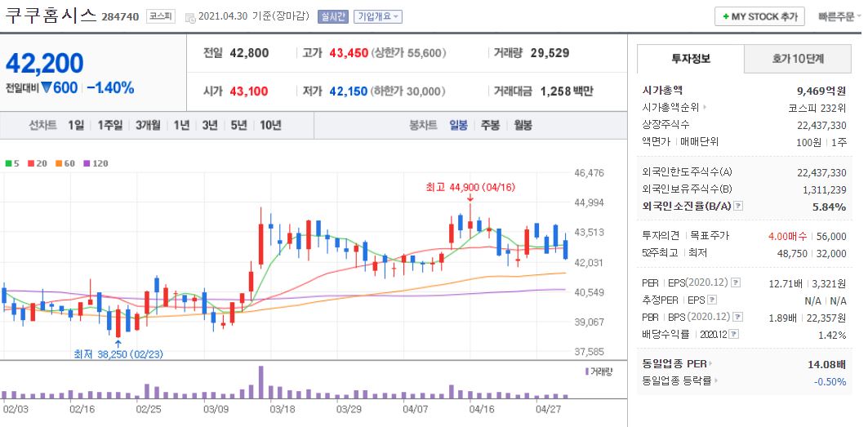Click the 최저 38,250 (02/23) chart marker
The height and width of the screenshot is (427, 868).
coord(118,354)
